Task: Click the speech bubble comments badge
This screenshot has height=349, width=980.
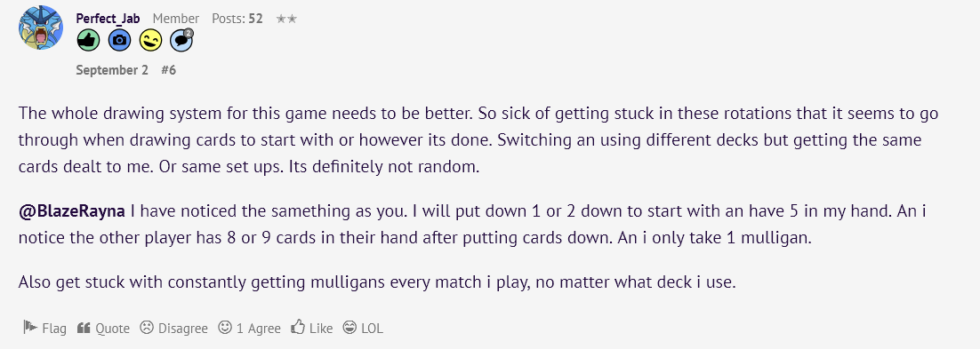Action: click(x=181, y=41)
